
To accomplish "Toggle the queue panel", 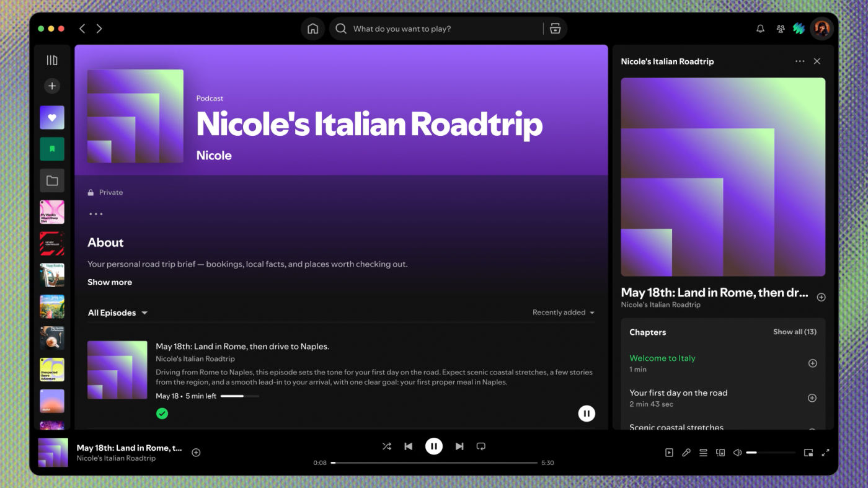I will [x=703, y=453].
